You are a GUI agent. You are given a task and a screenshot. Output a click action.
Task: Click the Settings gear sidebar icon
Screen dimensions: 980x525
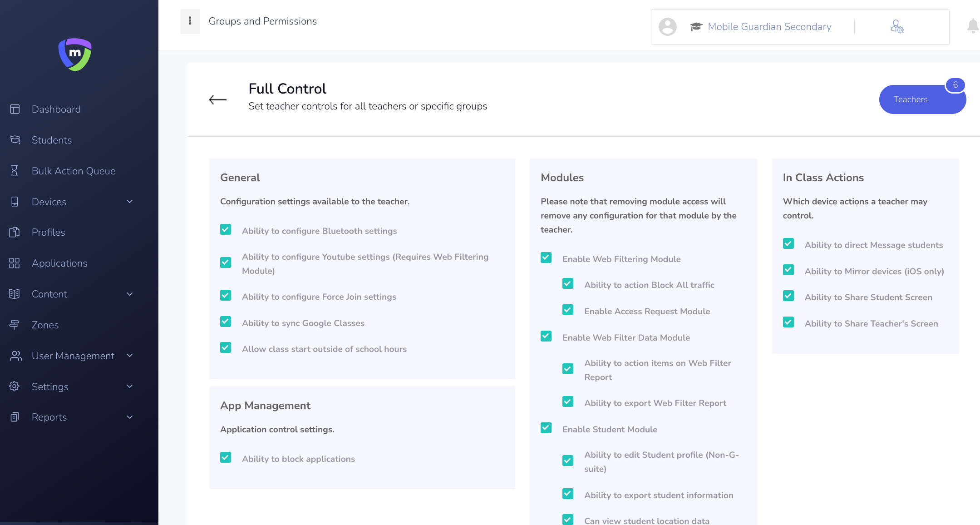coord(15,386)
